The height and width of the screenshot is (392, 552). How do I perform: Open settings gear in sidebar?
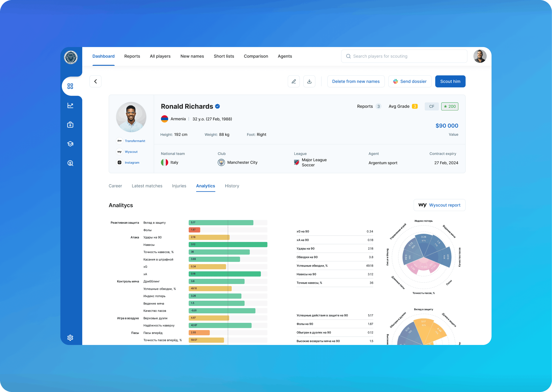coord(70,337)
